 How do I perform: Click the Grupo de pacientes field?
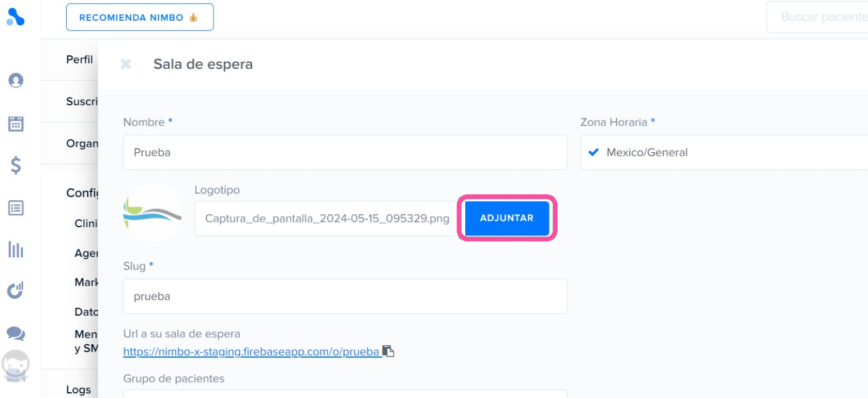point(345,394)
